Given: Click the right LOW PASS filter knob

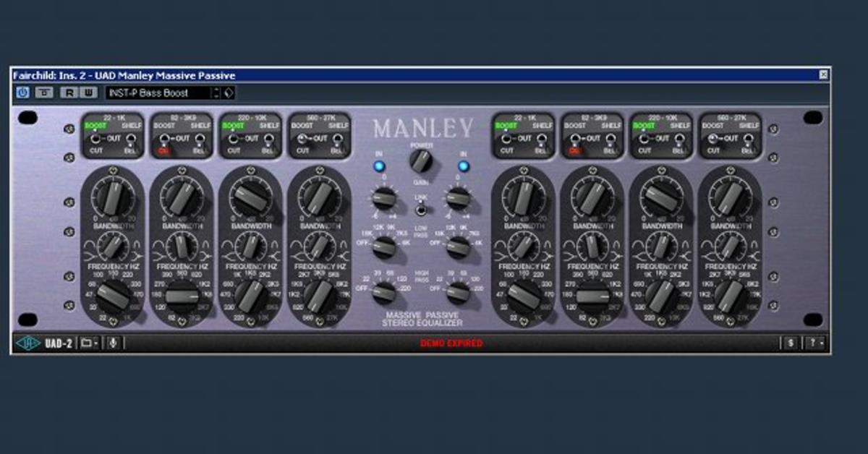Looking at the screenshot, I should (458, 247).
